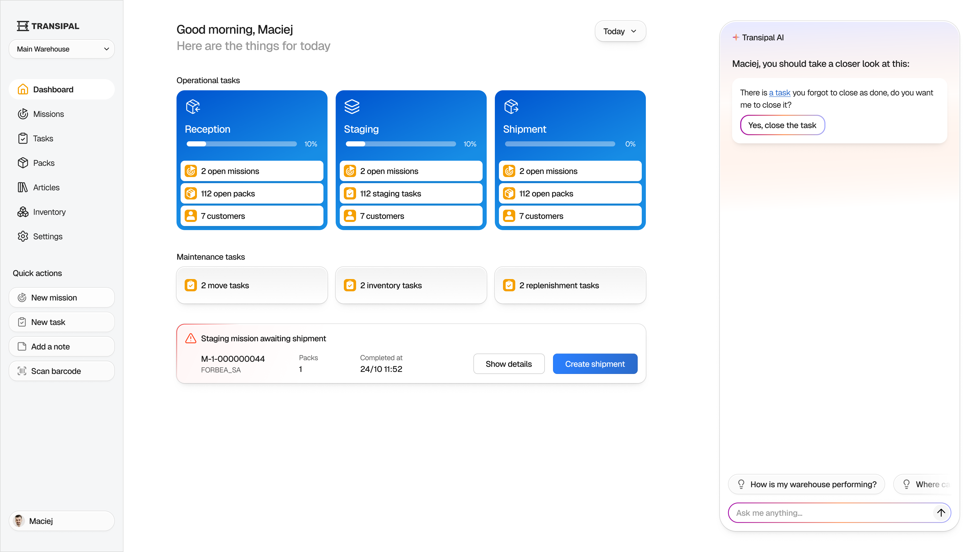This screenshot has width=980, height=552.
Task: Open the Today date range dropdown
Action: pyautogui.click(x=621, y=31)
